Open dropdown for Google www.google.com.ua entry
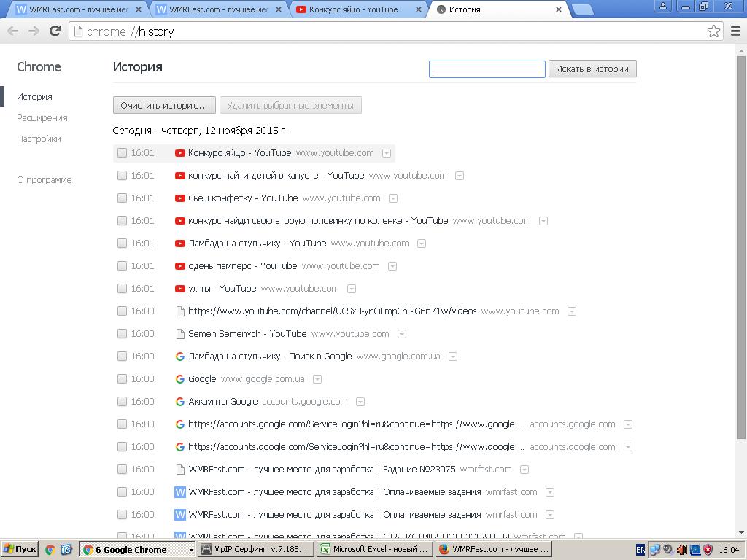747x560 pixels. [x=317, y=379]
